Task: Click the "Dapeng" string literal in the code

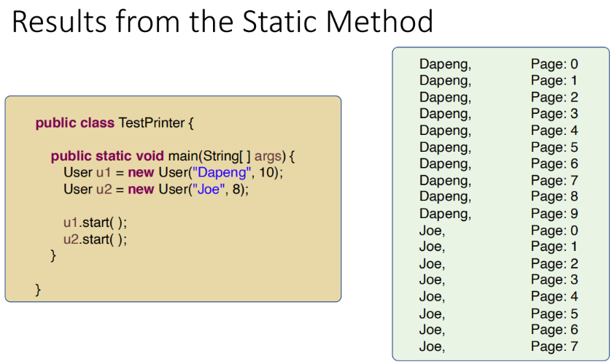Action: (228, 174)
